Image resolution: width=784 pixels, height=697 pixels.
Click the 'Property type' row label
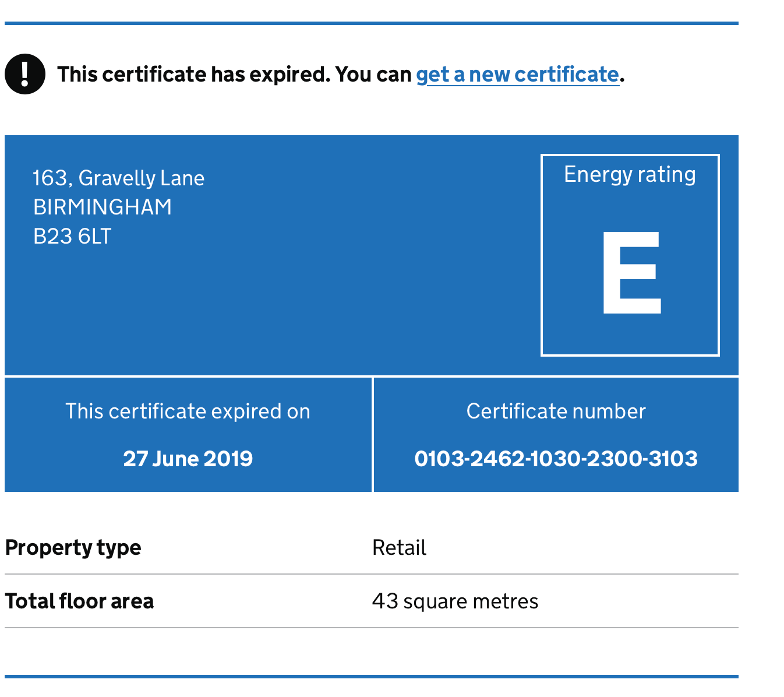(73, 548)
